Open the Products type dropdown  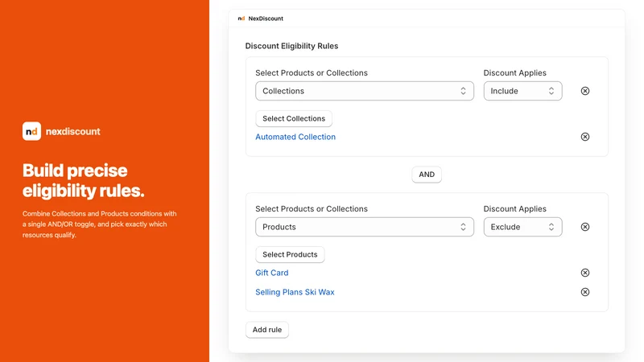coord(365,227)
